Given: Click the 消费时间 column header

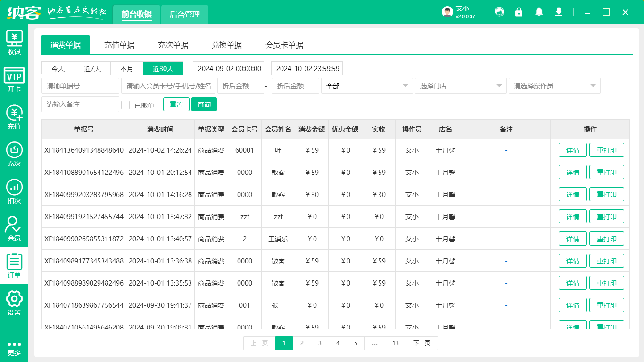Looking at the screenshot, I should coord(160,129).
